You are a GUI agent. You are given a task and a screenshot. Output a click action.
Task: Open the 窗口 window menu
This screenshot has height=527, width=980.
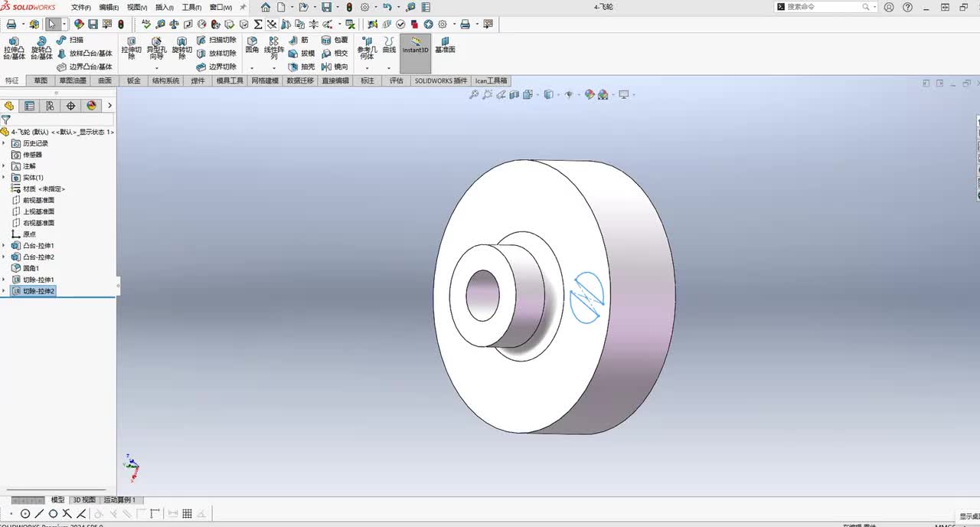pyautogui.click(x=220, y=7)
